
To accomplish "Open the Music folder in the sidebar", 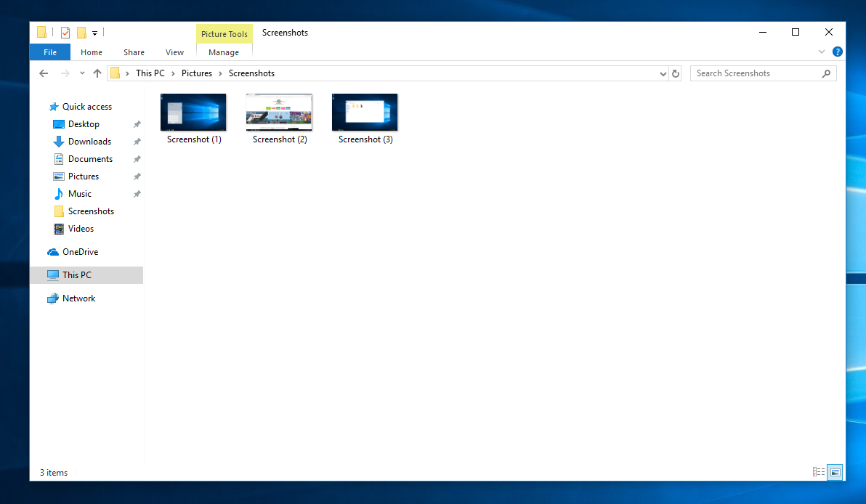I will [80, 193].
